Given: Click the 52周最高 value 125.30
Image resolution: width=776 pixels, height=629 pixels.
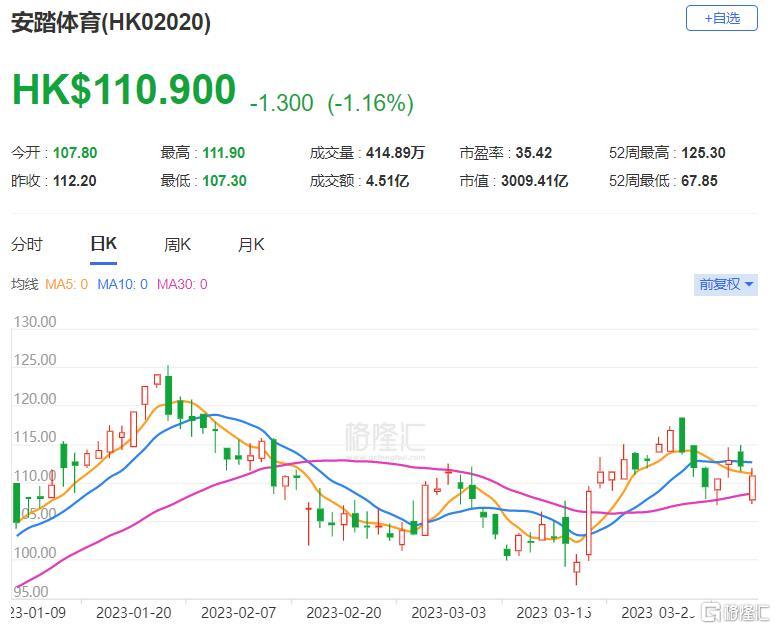Looking at the screenshot, I should tap(703, 153).
